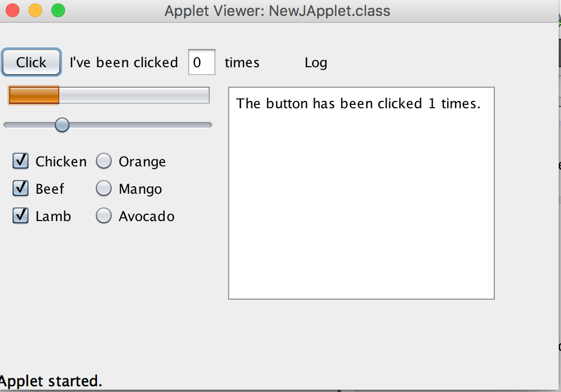Viewport: 561px width, 392px height.
Task: Click the "times" label
Action: click(x=242, y=63)
